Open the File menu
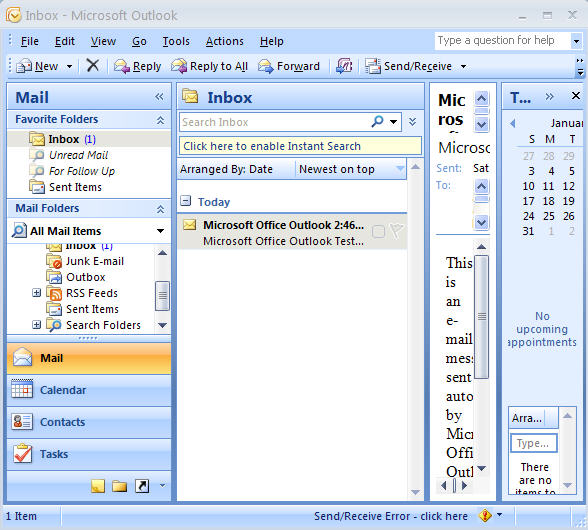The image size is (588, 530). [x=30, y=41]
